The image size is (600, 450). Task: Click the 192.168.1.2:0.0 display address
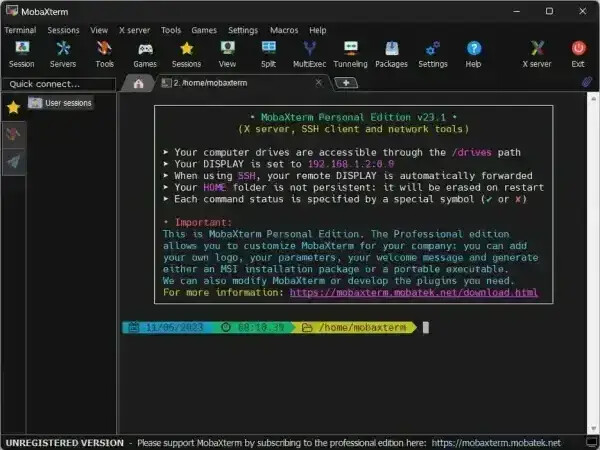click(x=351, y=164)
